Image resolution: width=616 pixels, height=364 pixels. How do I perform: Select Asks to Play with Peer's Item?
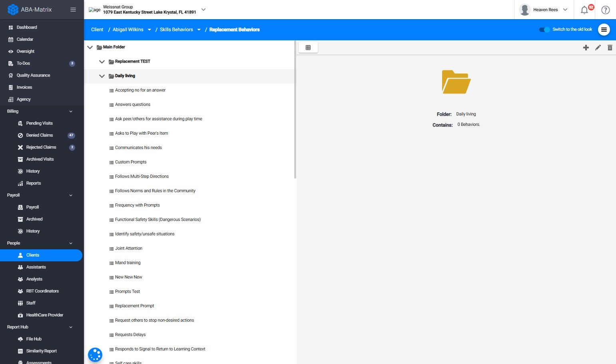(142, 133)
